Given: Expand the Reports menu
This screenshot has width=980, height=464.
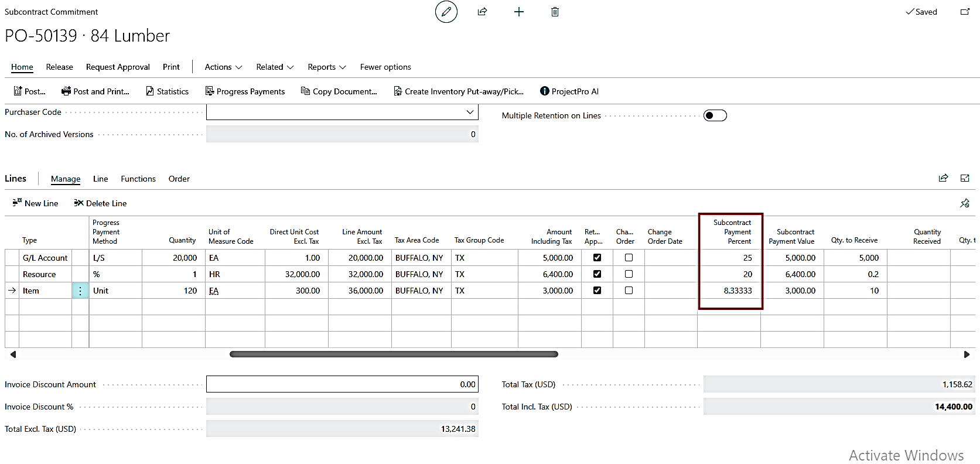Looking at the screenshot, I should coord(327,67).
